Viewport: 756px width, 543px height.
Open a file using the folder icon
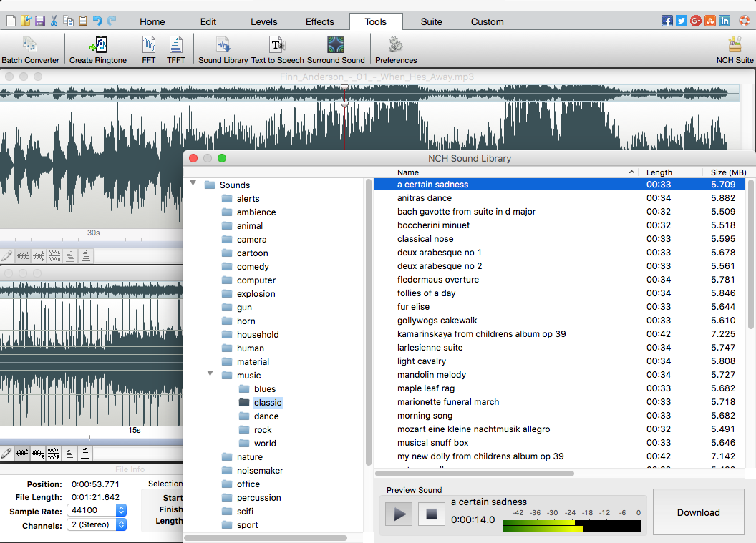26,21
